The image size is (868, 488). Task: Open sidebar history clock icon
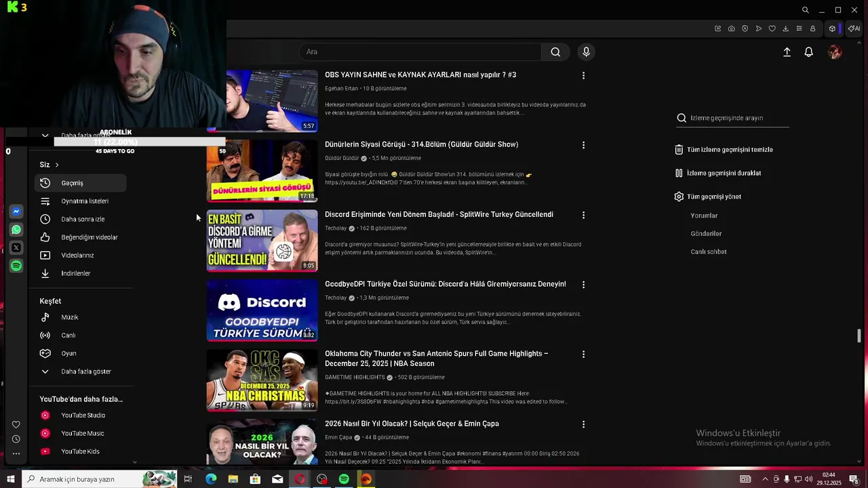[x=16, y=439]
